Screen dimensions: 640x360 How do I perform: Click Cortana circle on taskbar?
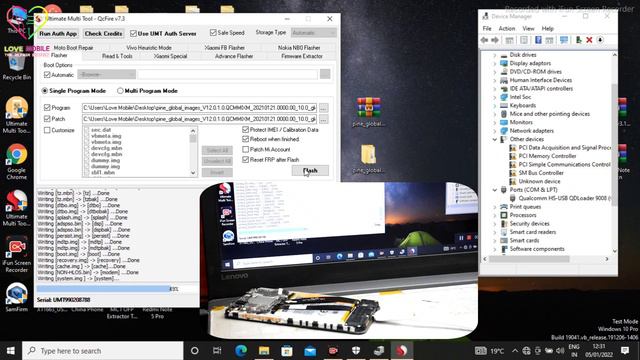point(195,351)
